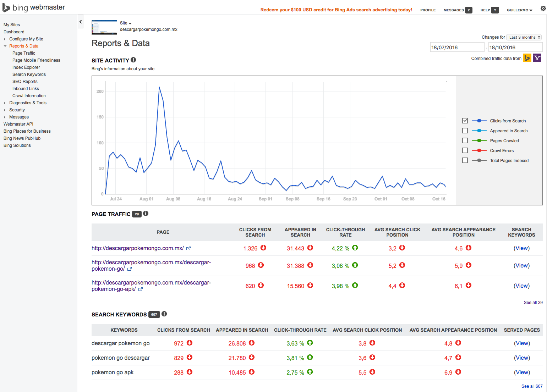Click green up arrow beside 4,22 %
Image resolution: width=547 pixels, height=392 pixels.
(355, 248)
